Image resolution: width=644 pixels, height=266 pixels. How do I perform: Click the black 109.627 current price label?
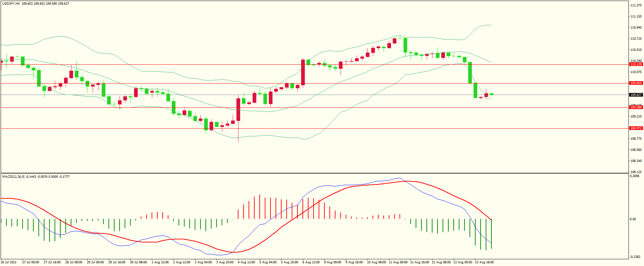[x=636, y=95]
